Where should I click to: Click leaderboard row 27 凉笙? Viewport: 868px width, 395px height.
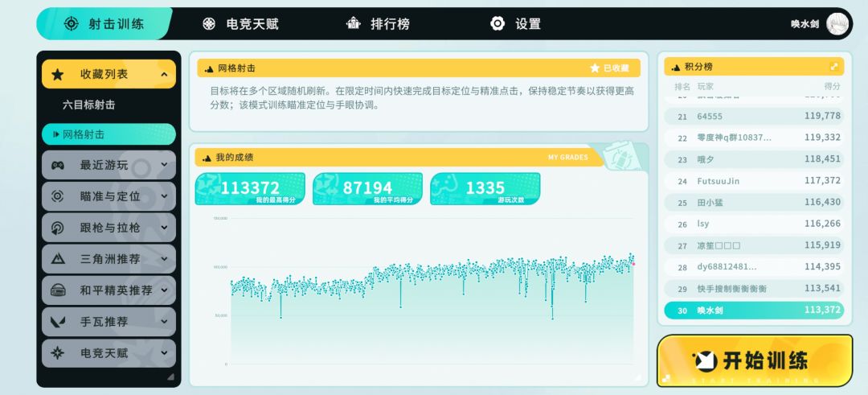coord(754,245)
